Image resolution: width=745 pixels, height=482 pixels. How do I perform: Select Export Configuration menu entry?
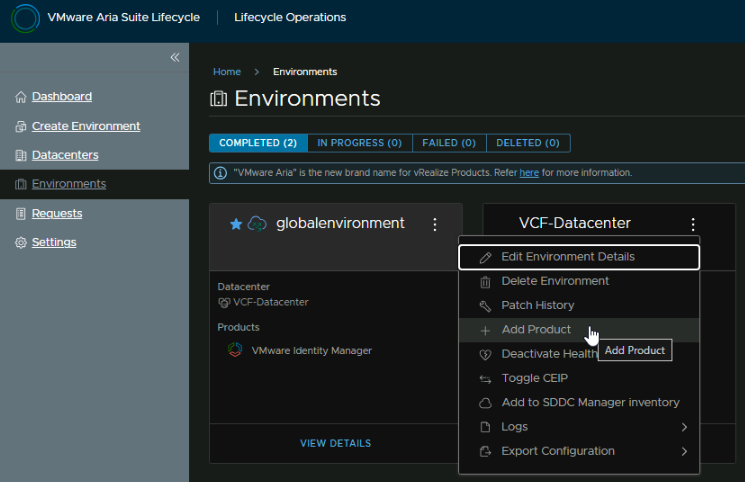pyautogui.click(x=579, y=451)
